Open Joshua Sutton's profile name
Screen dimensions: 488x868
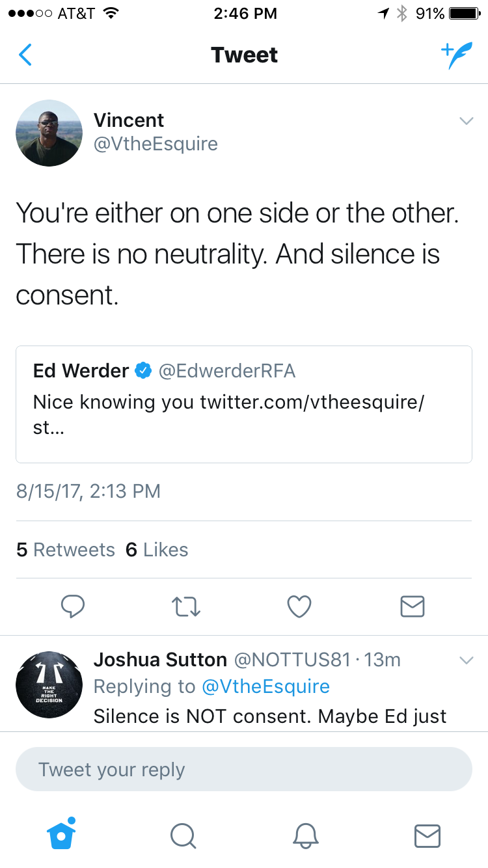[160, 660]
